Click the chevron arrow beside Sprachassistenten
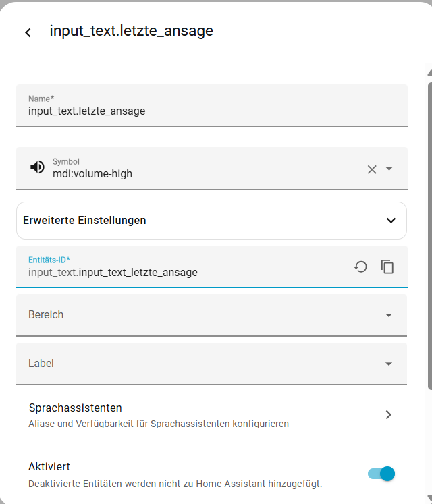This screenshot has height=504, width=432. click(x=388, y=414)
